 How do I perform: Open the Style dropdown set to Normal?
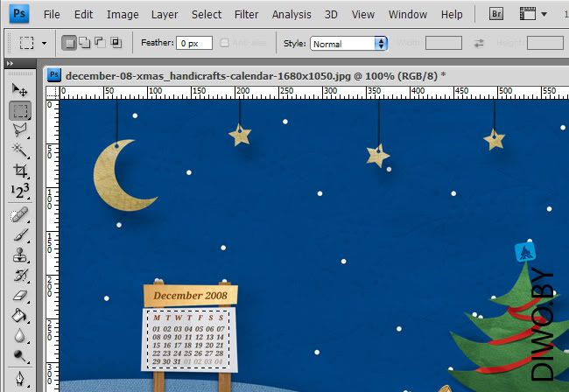(x=348, y=44)
